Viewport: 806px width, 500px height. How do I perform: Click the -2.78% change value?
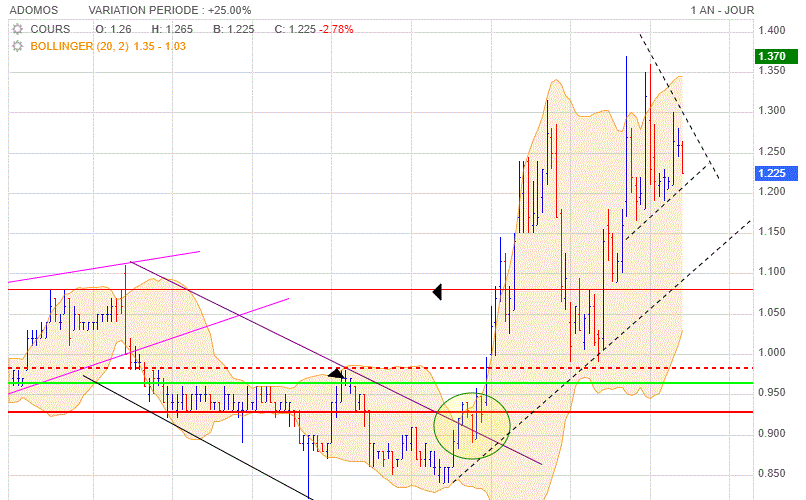click(x=336, y=29)
